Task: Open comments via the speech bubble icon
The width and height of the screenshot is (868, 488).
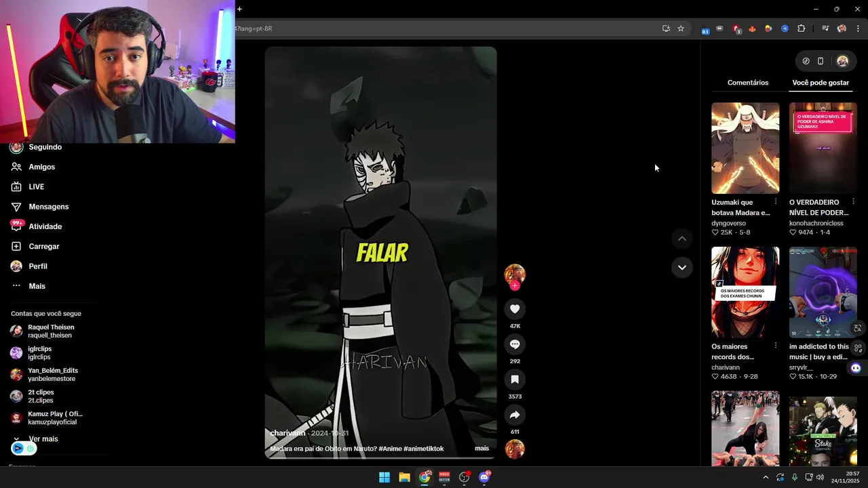Action: point(515,344)
